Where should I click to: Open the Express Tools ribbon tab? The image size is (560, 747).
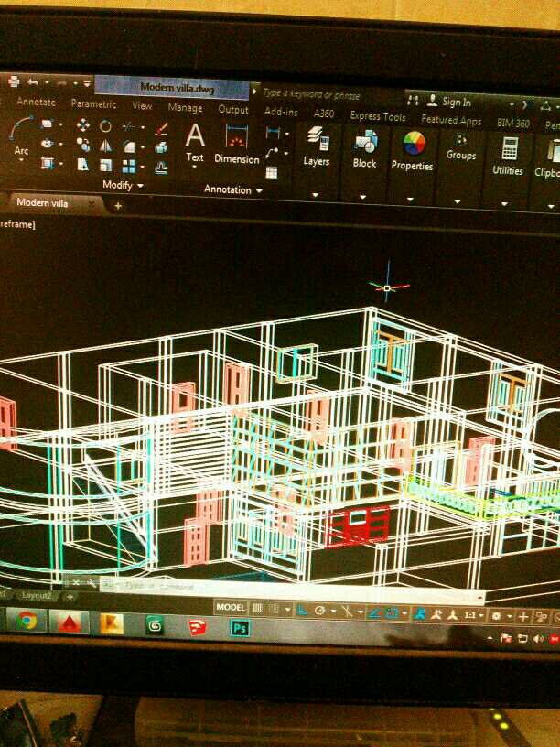[x=378, y=116]
